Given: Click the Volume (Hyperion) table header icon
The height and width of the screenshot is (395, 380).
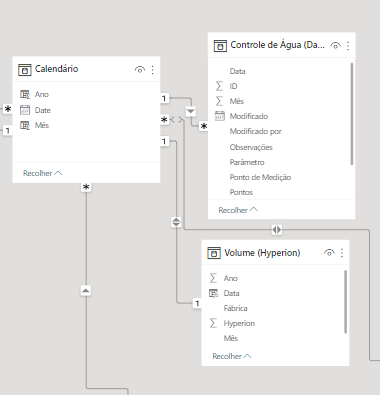Looking at the screenshot, I should 214,253.
